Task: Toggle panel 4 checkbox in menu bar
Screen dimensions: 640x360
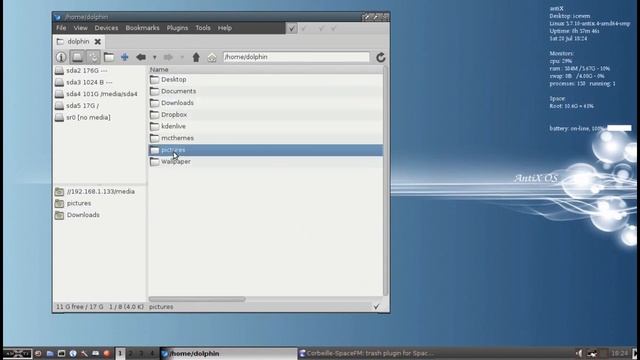Action: tap(334, 28)
